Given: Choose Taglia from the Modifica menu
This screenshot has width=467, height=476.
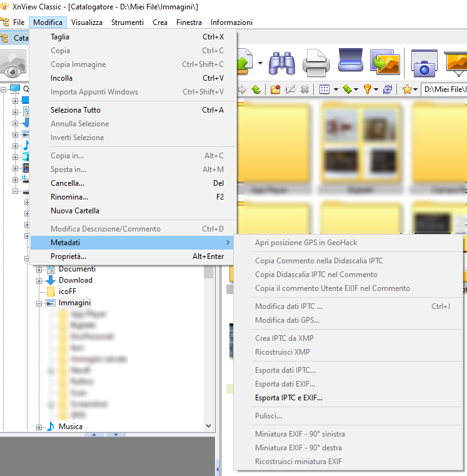Looking at the screenshot, I should point(134,37).
